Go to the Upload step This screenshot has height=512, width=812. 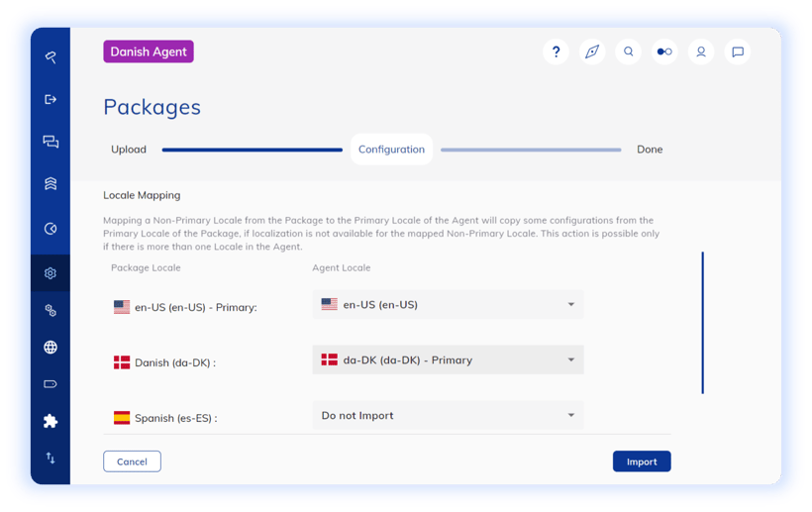[x=129, y=150]
